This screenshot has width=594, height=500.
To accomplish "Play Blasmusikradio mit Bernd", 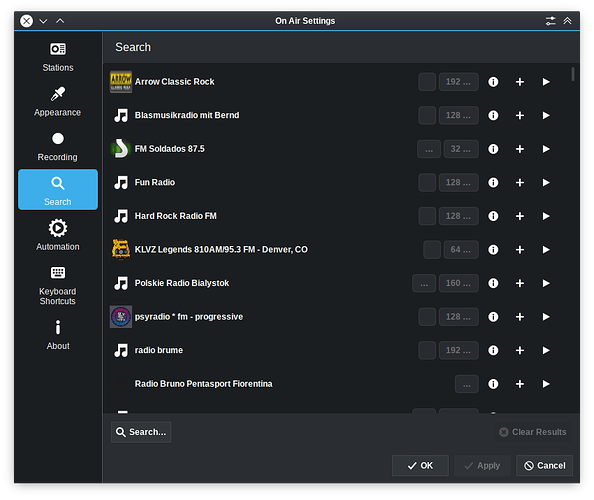I will coord(546,116).
